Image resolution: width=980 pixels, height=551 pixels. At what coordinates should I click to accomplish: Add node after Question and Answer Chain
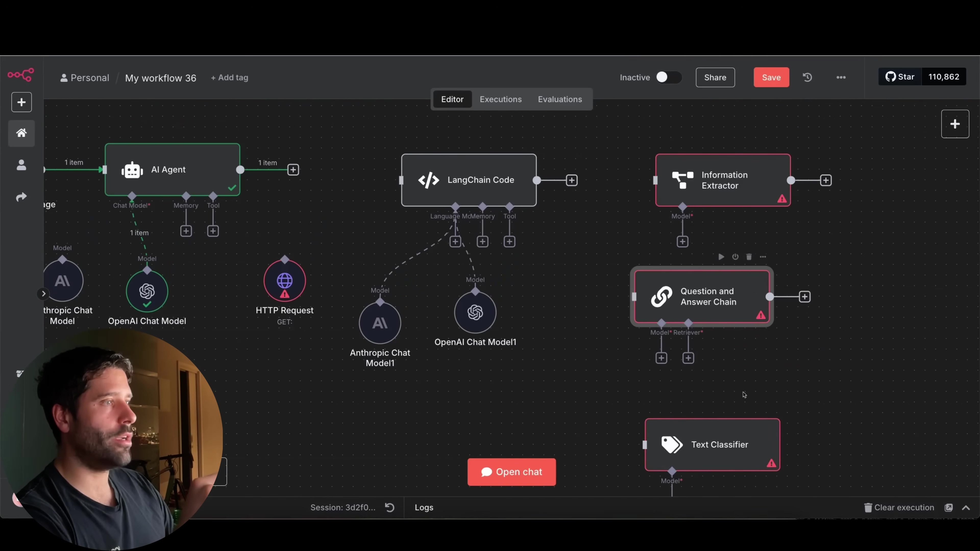tap(805, 297)
